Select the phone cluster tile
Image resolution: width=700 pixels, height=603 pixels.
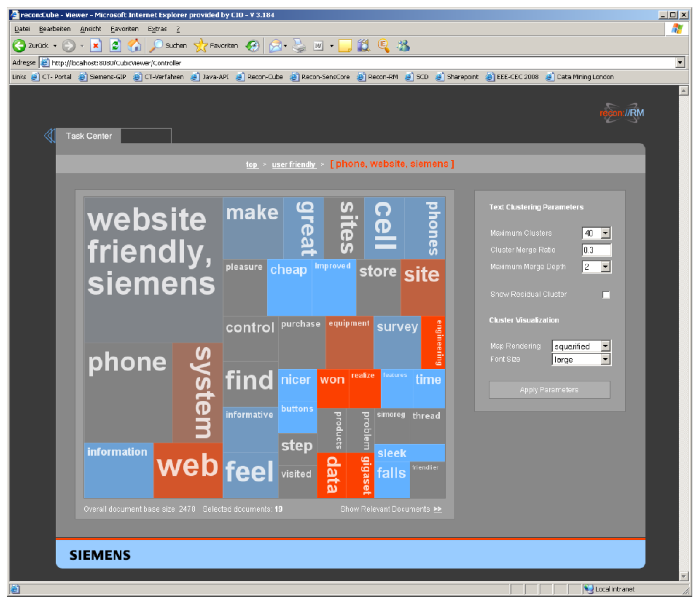pyautogui.click(x=128, y=392)
